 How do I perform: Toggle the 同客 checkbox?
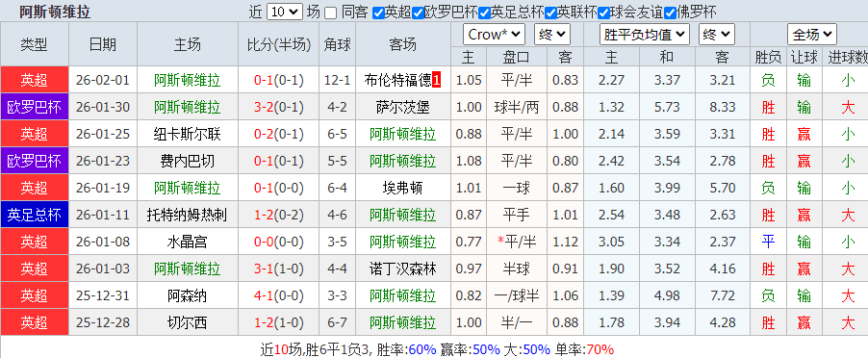[330, 13]
